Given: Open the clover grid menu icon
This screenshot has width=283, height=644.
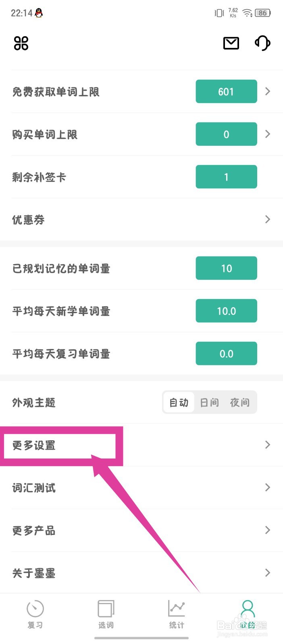Looking at the screenshot, I should [21, 43].
